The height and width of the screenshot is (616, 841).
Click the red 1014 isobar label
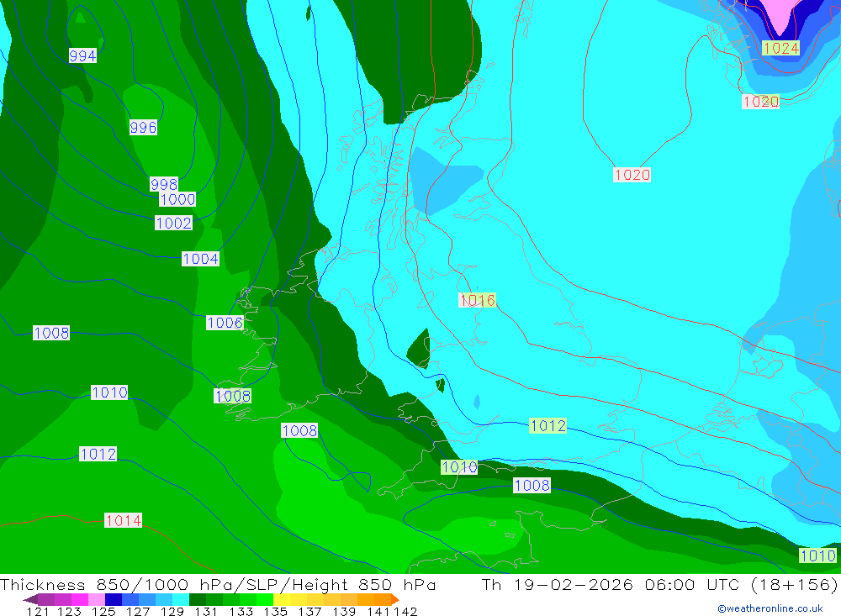pos(124,520)
